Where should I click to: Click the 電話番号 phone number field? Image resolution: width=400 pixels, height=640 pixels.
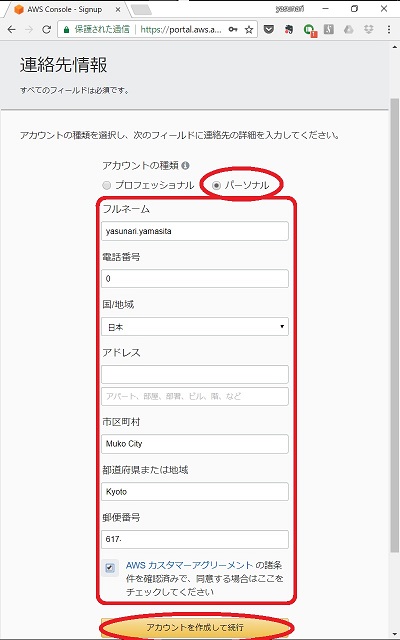point(195,279)
